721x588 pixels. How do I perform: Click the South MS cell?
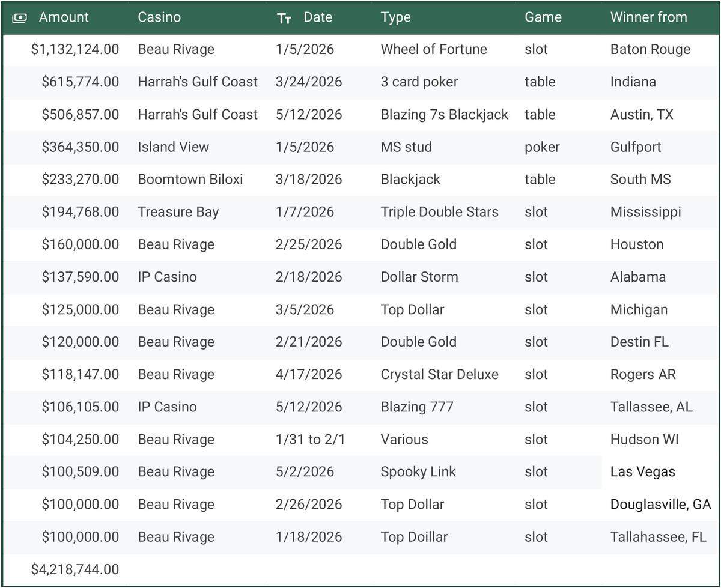pos(640,179)
